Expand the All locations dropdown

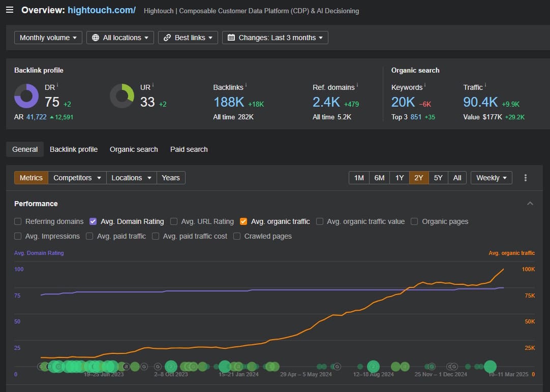tap(120, 38)
